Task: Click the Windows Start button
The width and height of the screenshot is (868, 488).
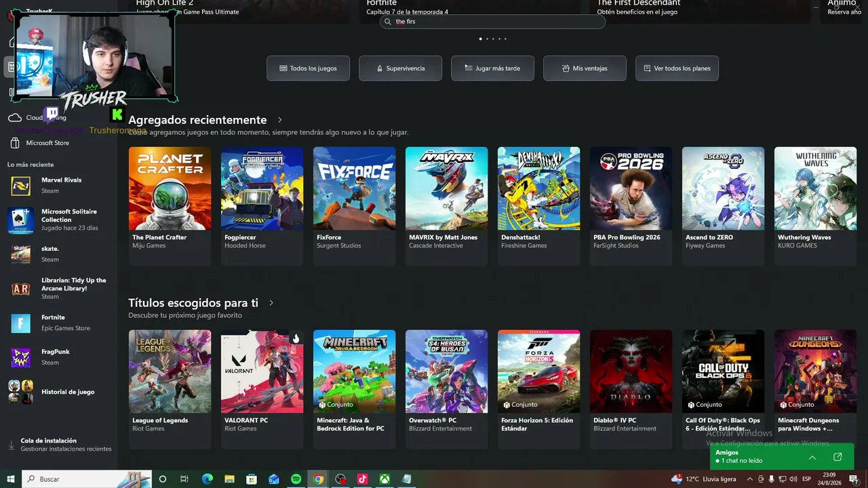Action: click(x=11, y=479)
